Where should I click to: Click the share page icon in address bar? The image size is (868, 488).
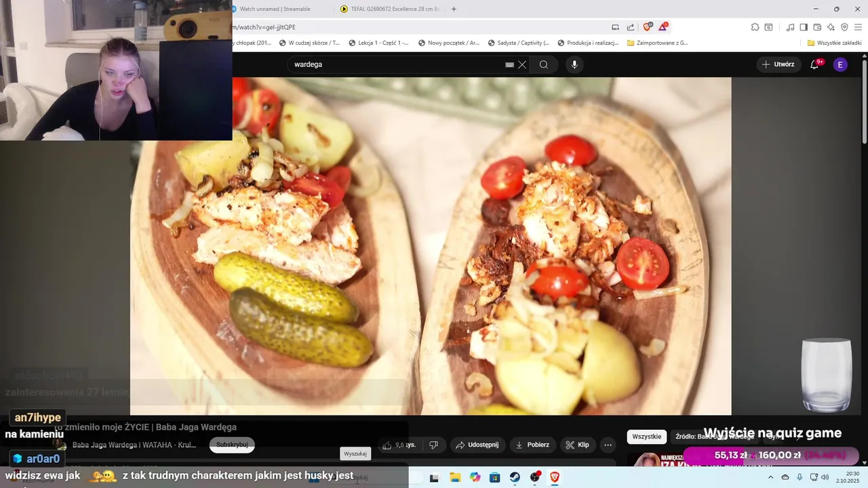point(631,27)
